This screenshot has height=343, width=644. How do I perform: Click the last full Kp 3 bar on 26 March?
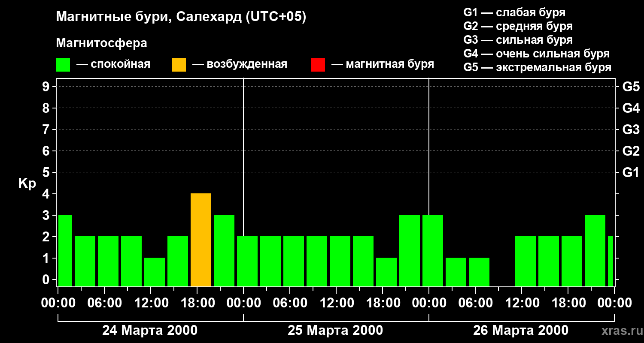point(595,250)
